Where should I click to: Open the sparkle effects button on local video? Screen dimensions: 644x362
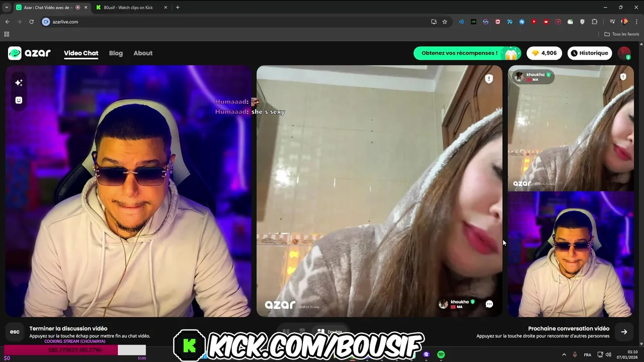[x=19, y=82]
